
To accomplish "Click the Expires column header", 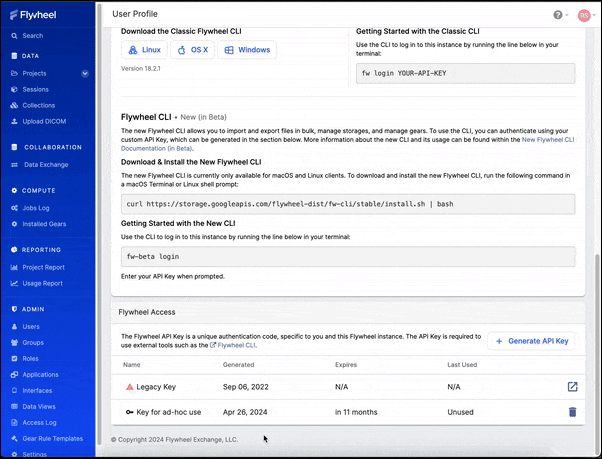I will click(346, 365).
